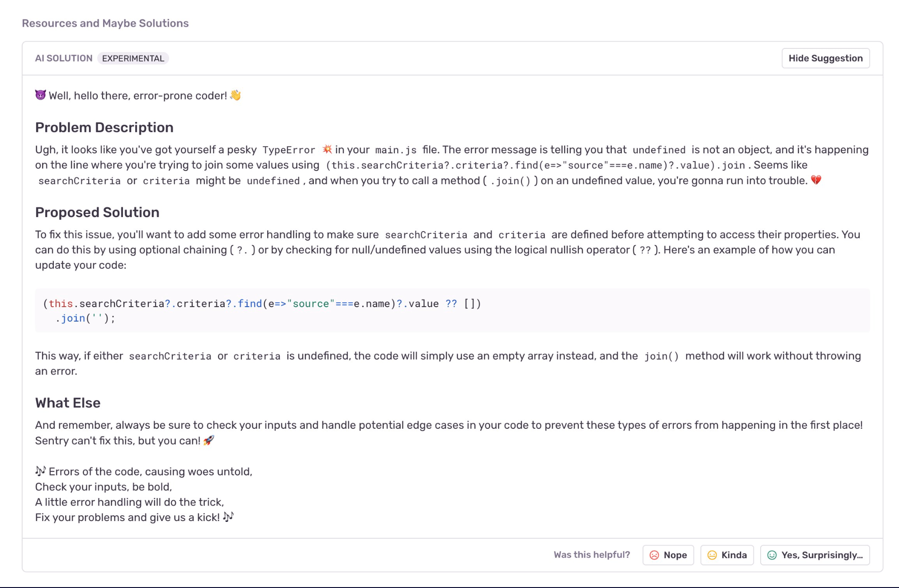The image size is (899, 588).
Task: Click the 'Resources and Maybe Solutions' heading
Action: 105,23
